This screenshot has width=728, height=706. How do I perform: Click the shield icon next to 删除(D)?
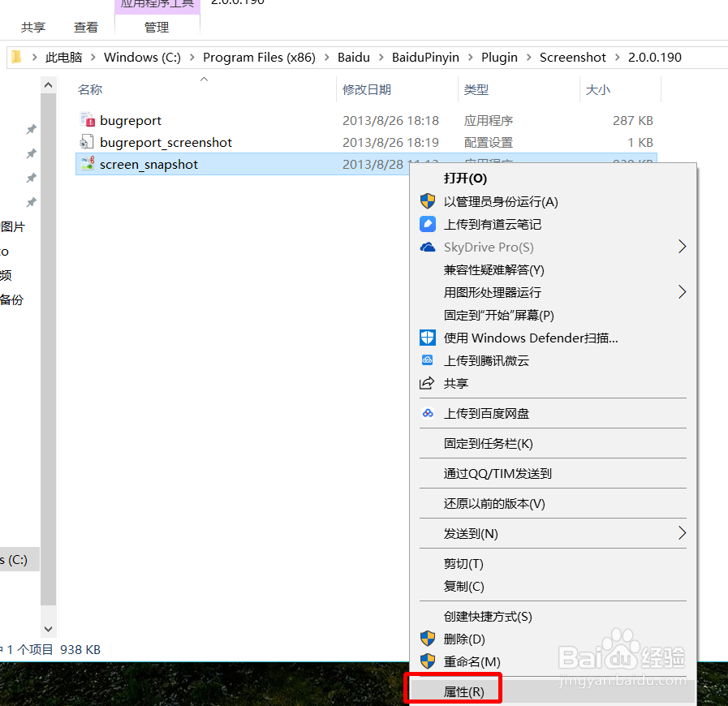tap(428, 639)
